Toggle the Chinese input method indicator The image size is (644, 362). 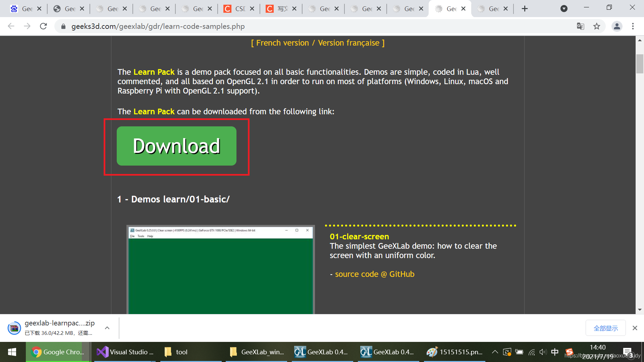(x=555, y=352)
